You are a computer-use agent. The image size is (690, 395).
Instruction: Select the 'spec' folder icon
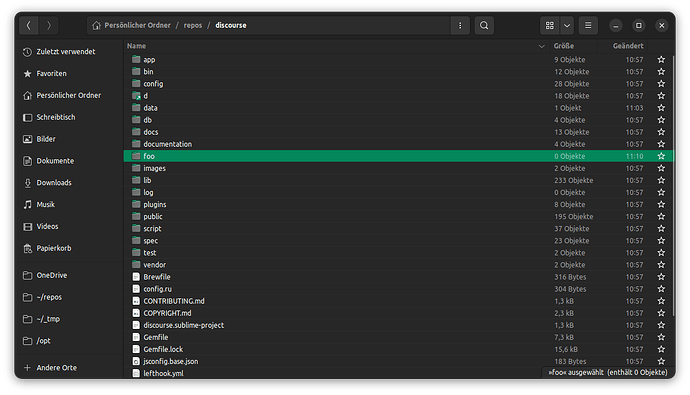click(136, 241)
